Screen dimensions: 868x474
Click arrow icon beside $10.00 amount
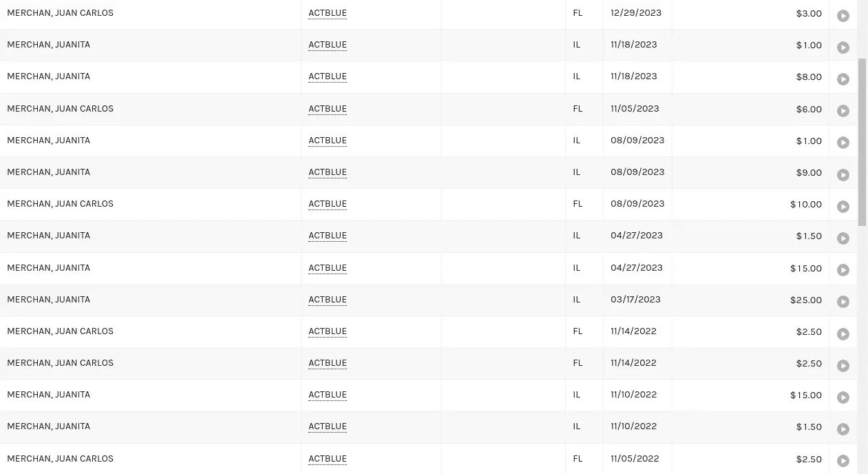pyautogui.click(x=843, y=207)
